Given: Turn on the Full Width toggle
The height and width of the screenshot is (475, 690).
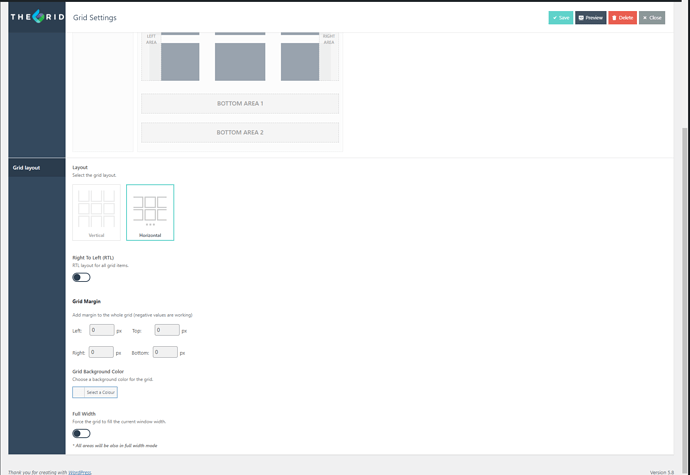Looking at the screenshot, I should coord(81,433).
